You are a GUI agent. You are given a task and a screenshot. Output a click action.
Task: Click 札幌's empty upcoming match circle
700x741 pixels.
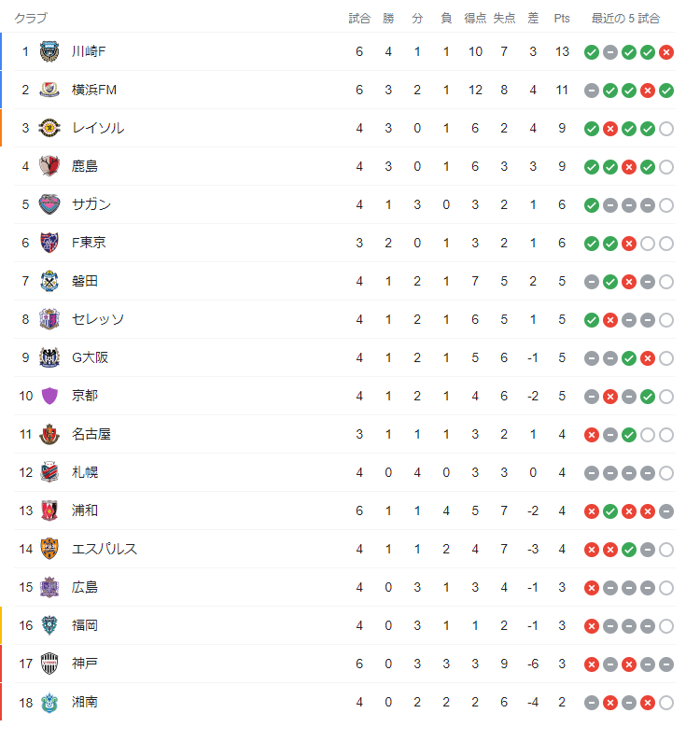665,472
